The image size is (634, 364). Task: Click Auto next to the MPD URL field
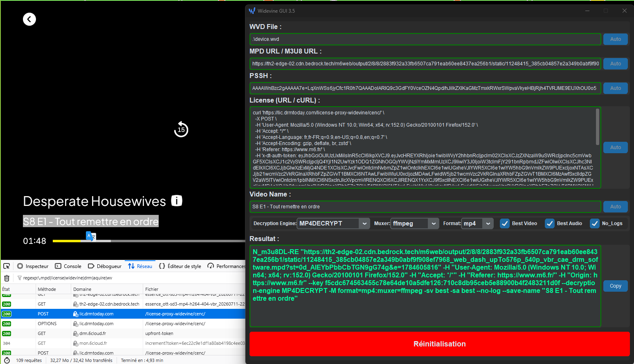tap(616, 64)
